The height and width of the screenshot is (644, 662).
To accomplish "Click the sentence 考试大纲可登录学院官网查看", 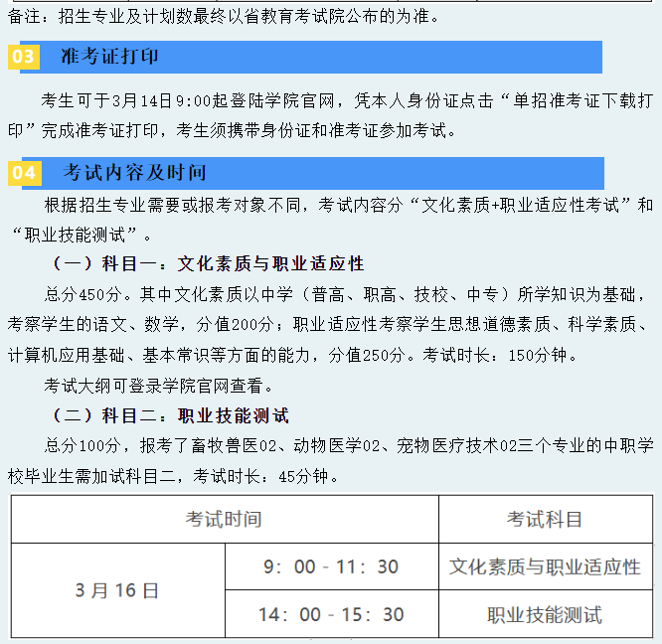I will (159, 386).
